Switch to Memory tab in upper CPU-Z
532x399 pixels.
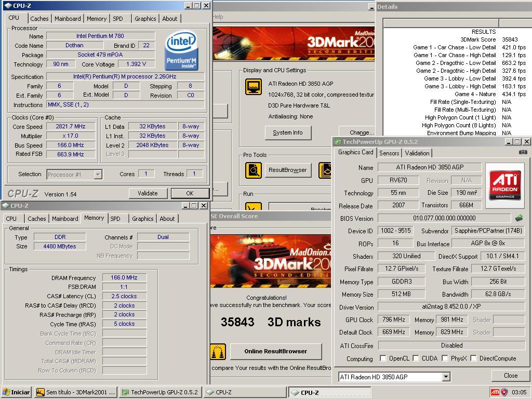(x=96, y=19)
